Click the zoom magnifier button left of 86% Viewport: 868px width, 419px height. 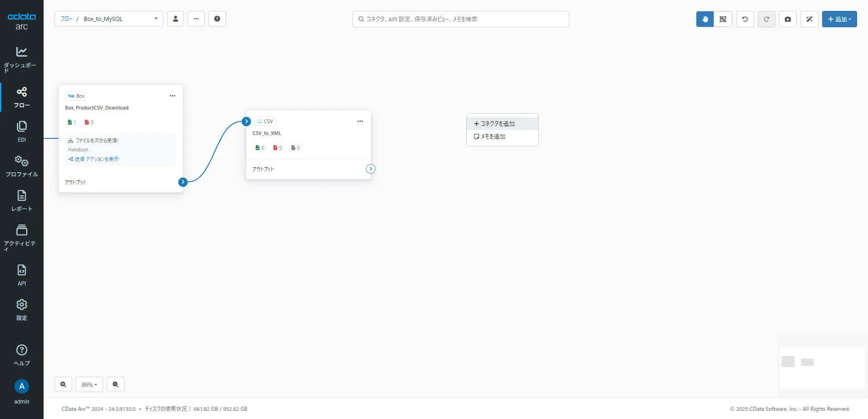[x=63, y=384]
